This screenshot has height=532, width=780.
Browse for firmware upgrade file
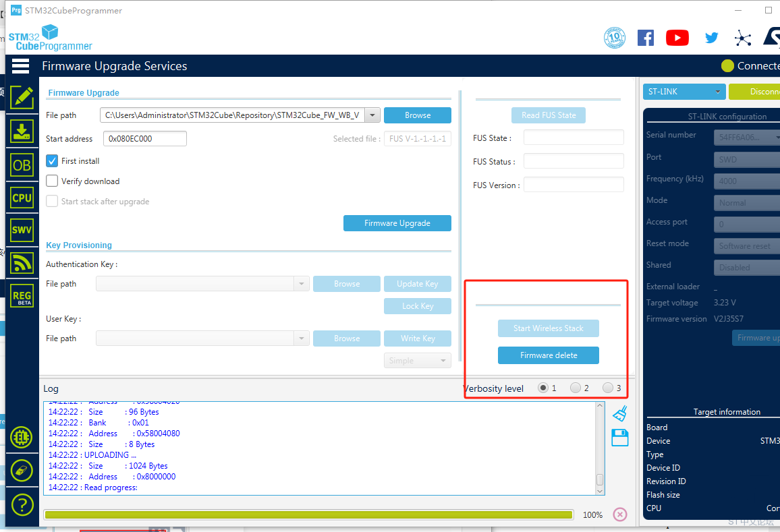(418, 115)
